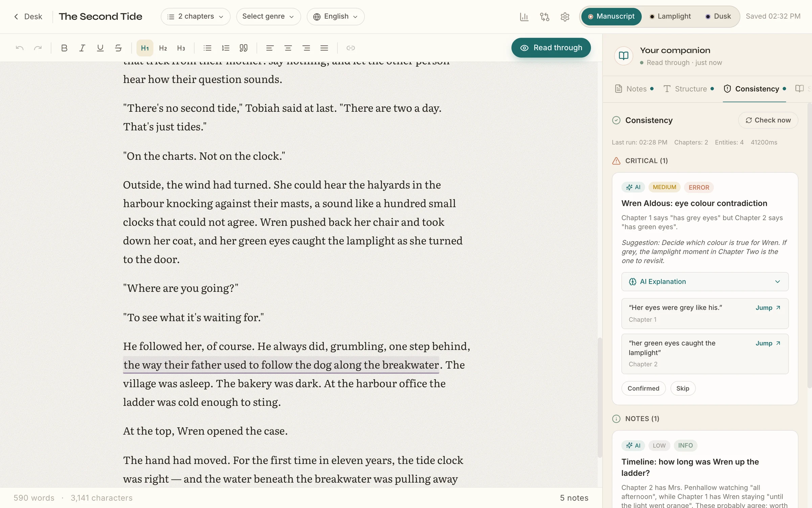Image resolution: width=812 pixels, height=508 pixels.
Task: Open the 2 chapters dropdown
Action: [x=196, y=17]
